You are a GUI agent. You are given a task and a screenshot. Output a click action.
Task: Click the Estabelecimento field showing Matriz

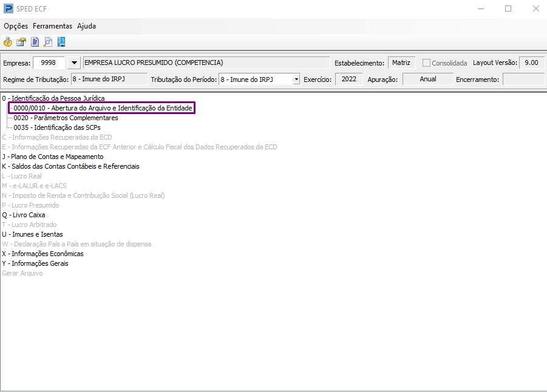pos(401,63)
